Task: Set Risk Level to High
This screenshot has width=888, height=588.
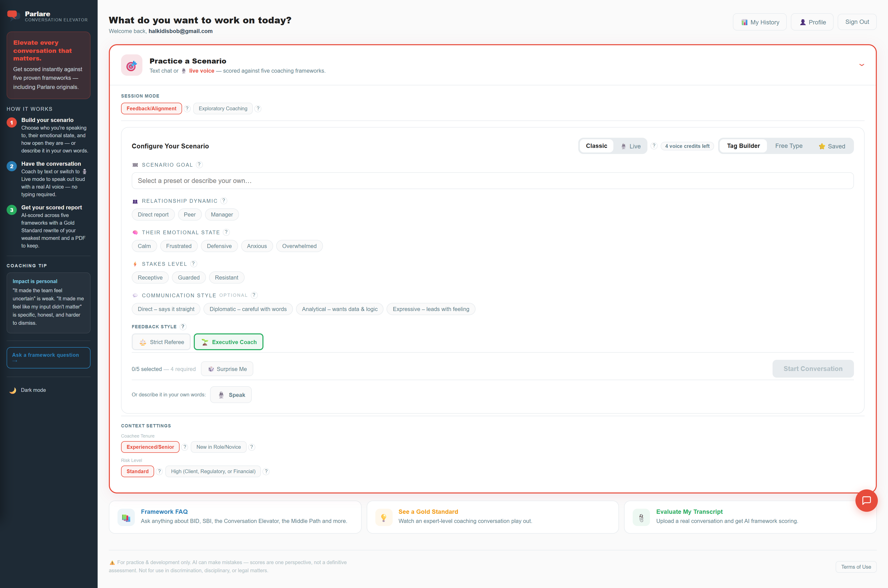Action: 213,471
